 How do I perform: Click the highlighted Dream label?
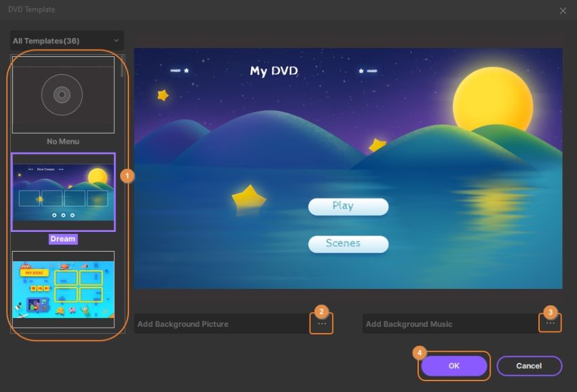click(x=62, y=239)
